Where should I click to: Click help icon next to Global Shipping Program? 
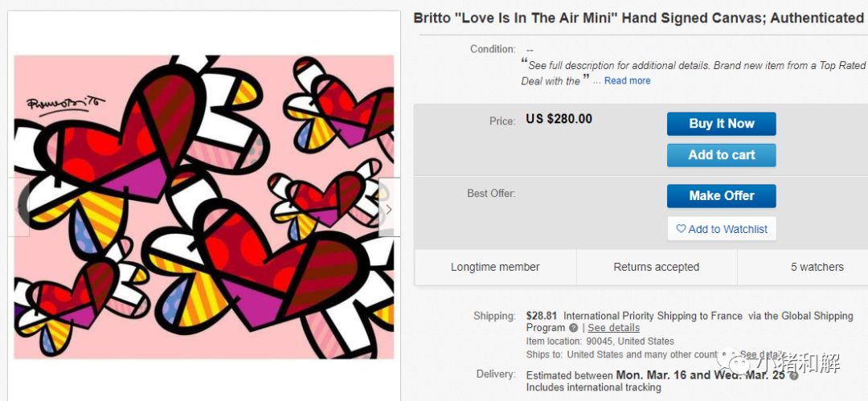click(x=573, y=328)
